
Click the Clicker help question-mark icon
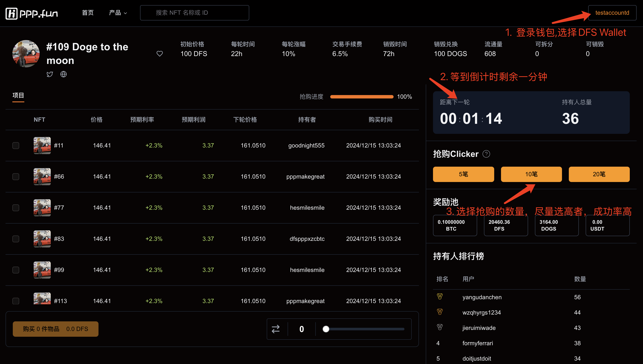(486, 154)
